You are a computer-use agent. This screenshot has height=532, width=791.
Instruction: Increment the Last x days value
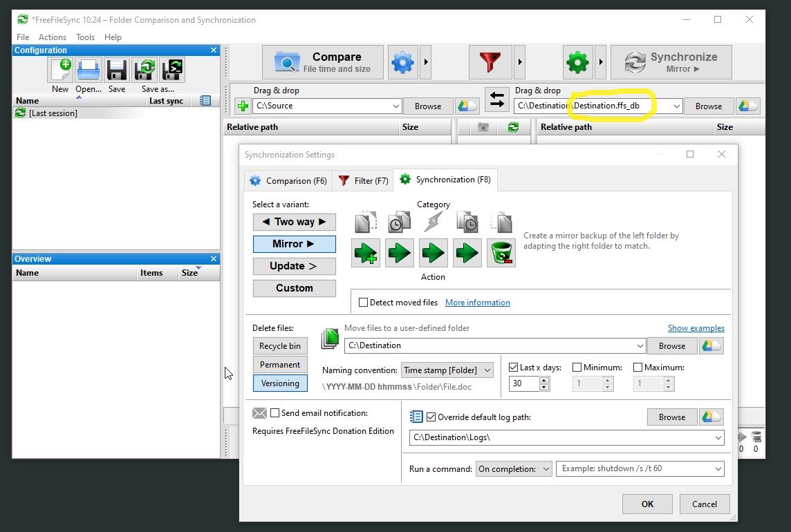point(543,381)
